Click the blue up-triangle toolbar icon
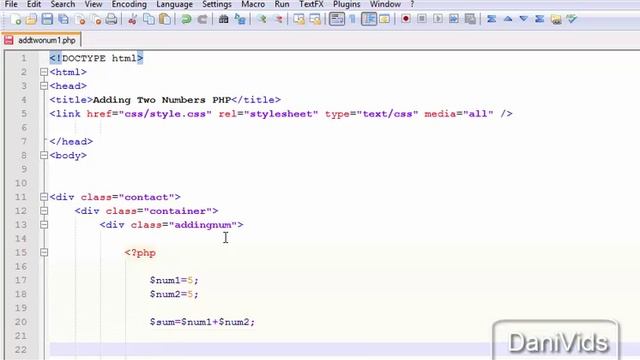Screen dimensions: 640x360 pos(508,19)
